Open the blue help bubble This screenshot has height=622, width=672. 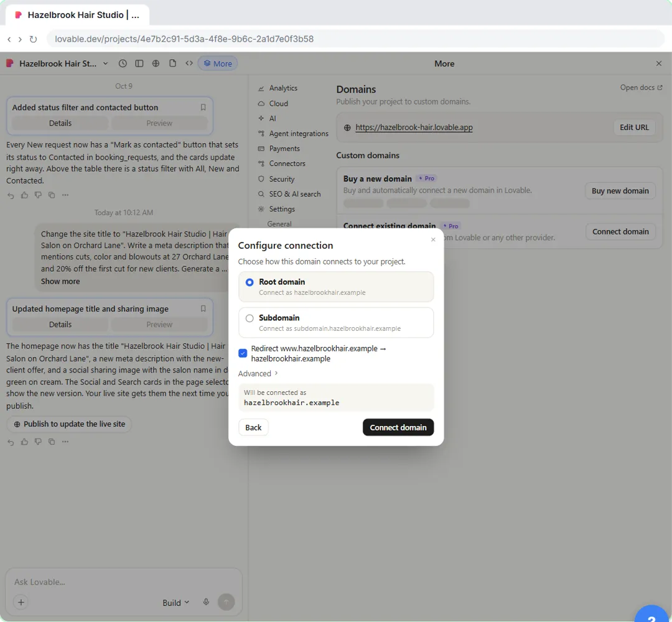tap(651, 615)
